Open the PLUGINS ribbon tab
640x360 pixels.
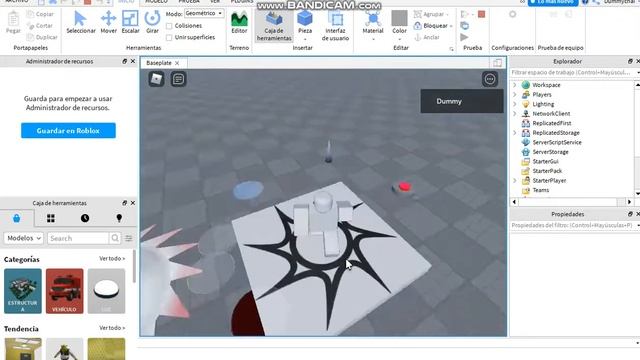(242, 2)
